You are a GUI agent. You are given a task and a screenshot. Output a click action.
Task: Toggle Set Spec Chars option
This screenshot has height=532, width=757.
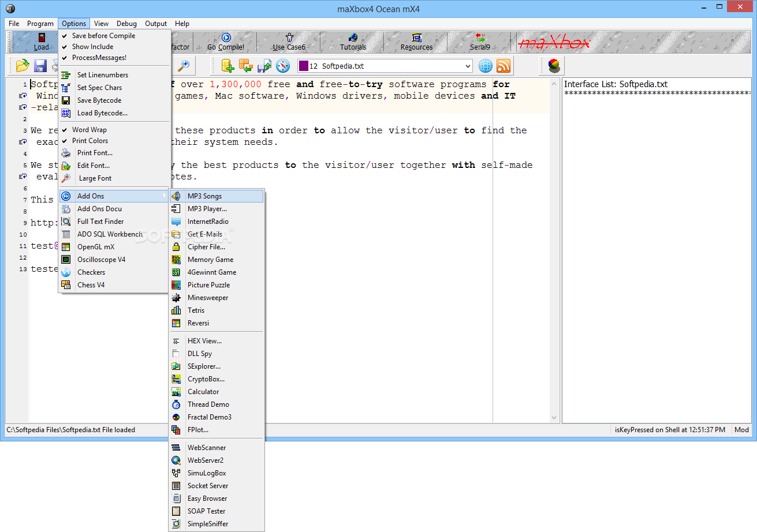click(x=114, y=88)
